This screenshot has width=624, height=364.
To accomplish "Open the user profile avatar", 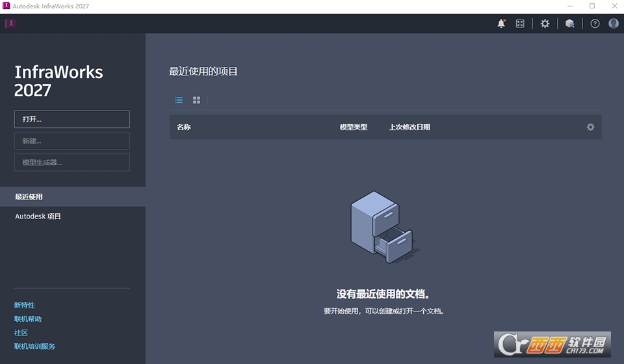I will tap(614, 23).
